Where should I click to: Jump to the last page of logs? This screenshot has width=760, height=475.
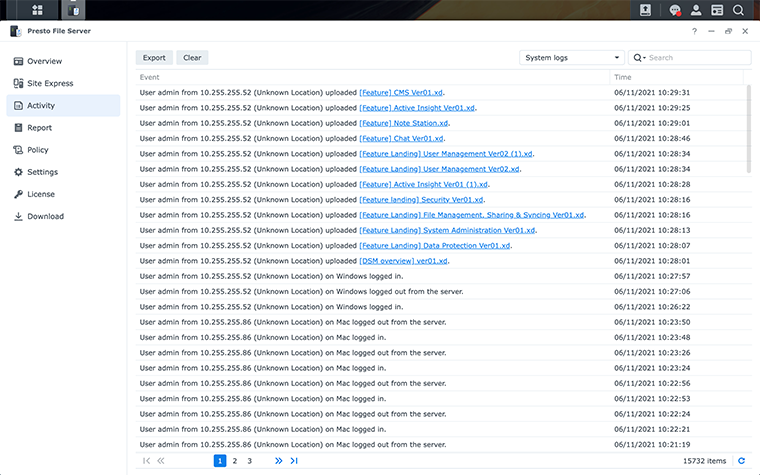[x=294, y=461]
